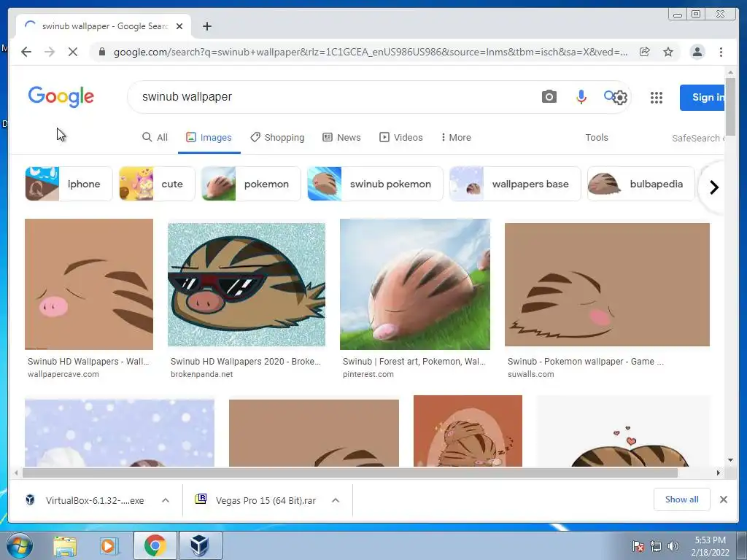
Task: Choose the wallpapers base chip
Action: pos(515,184)
